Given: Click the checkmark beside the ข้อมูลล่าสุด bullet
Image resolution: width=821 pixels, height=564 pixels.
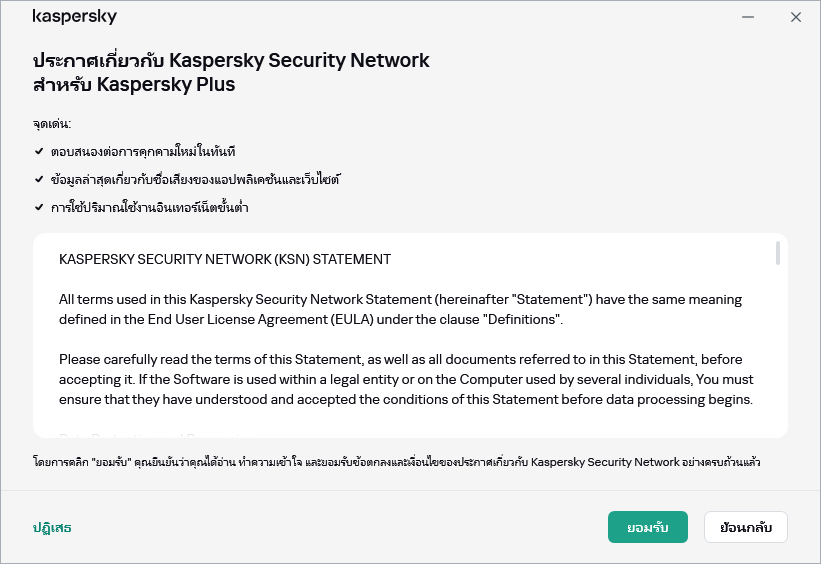Looking at the screenshot, I should [38, 180].
